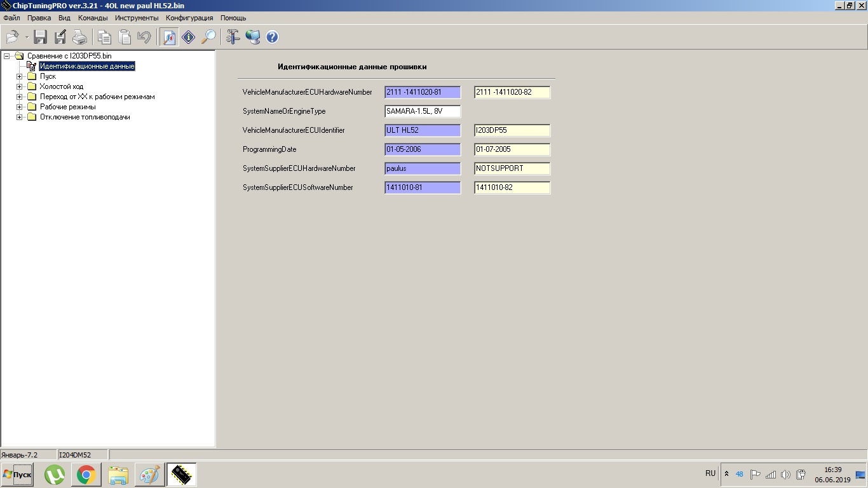The height and width of the screenshot is (488, 868).
Task: Click the Холостой ход folder icon
Action: 32,86
